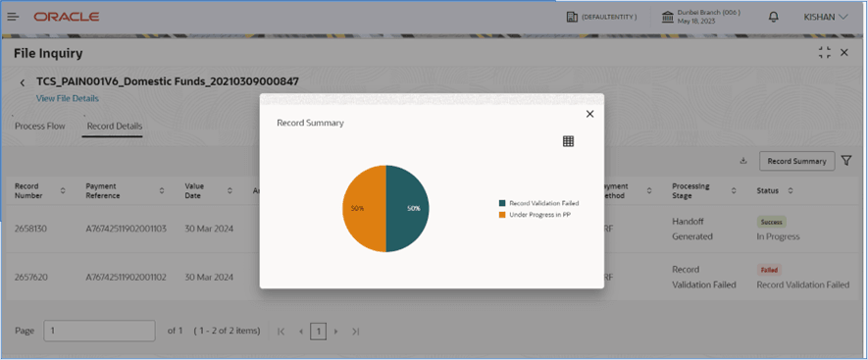Screen dimensions: 868x360
Task: Click the Success status badge
Action: (771, 222)
